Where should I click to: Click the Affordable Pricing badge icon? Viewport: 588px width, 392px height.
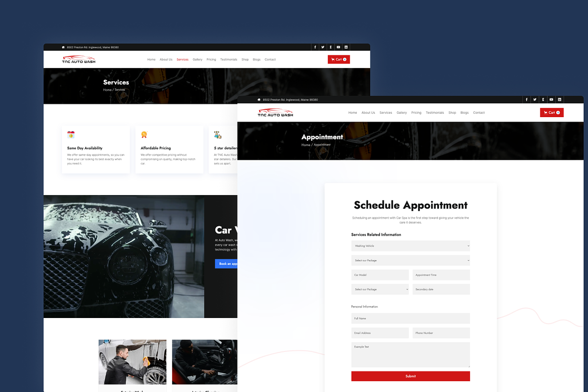pyautogui.click(x=144, y=134)
